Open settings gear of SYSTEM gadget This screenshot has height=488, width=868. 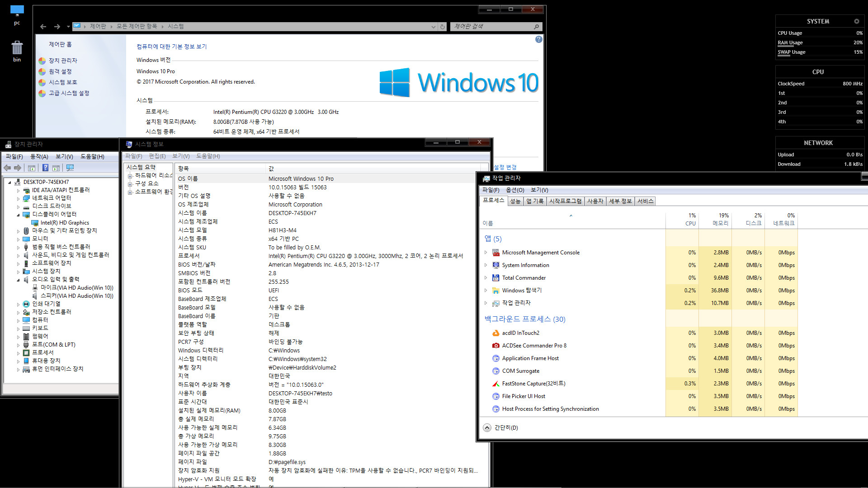(856, 21)
